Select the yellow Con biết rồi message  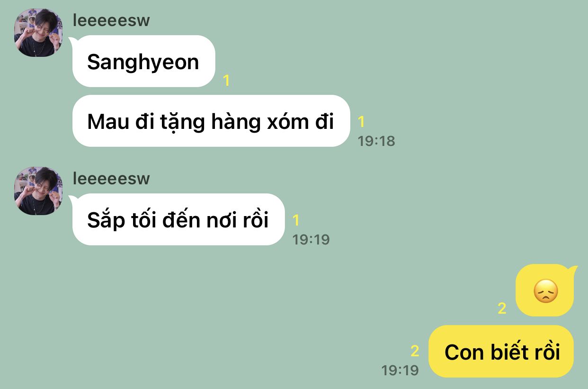[501, 352]
